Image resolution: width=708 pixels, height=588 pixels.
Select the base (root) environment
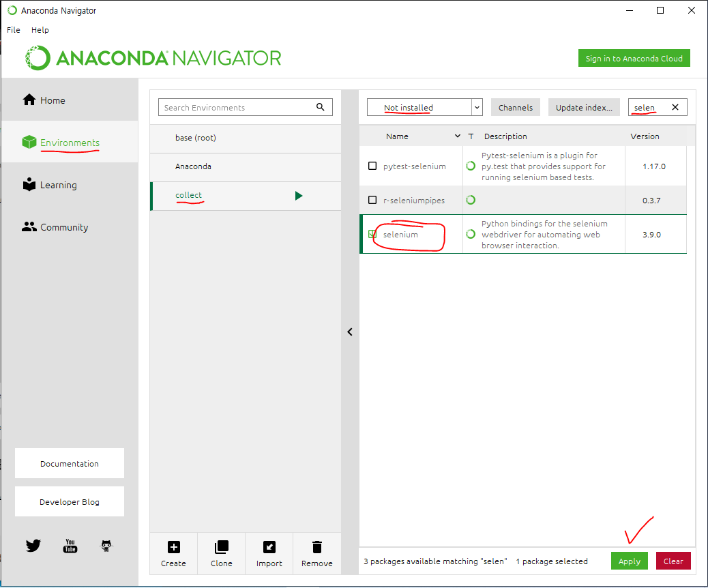point(246,138)
